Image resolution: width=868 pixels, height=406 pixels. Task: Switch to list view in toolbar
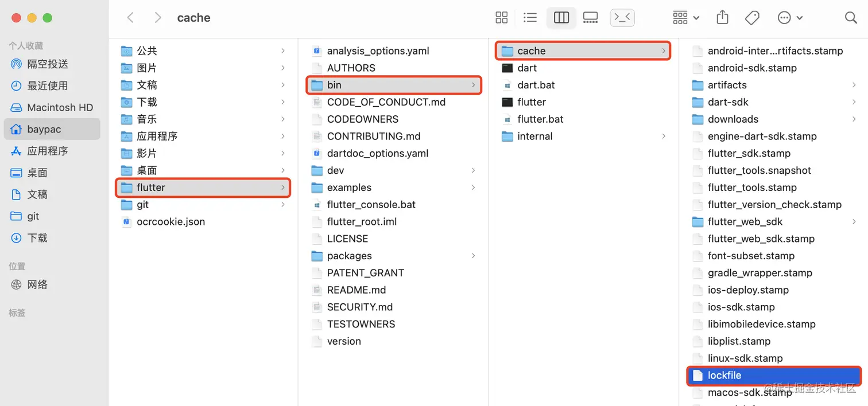click(x=530, y=18)
